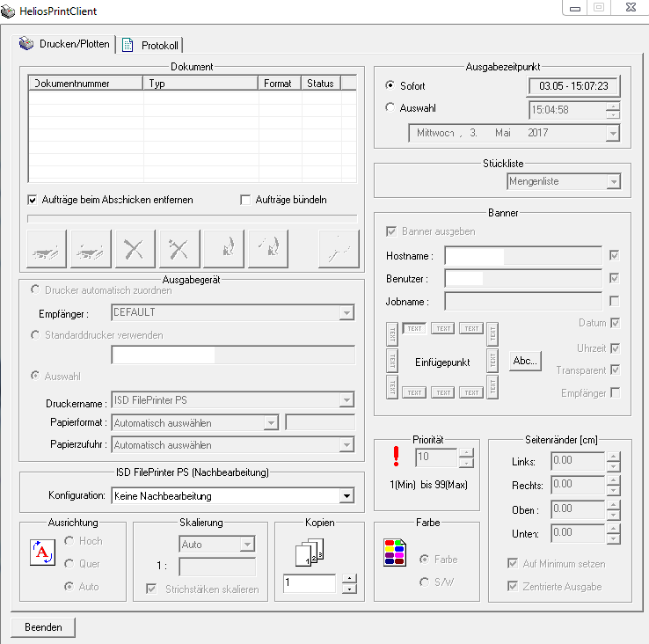Click the HeliosPrintClient title bar icon

point(9,11)
